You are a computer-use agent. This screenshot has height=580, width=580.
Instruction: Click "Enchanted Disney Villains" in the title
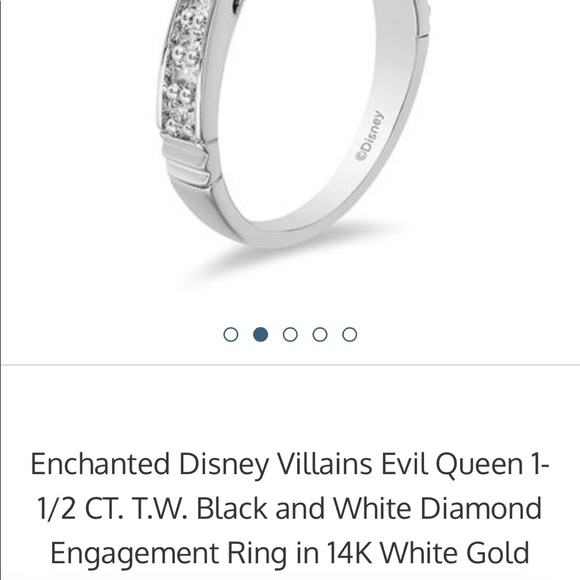(x=201, y=464)
